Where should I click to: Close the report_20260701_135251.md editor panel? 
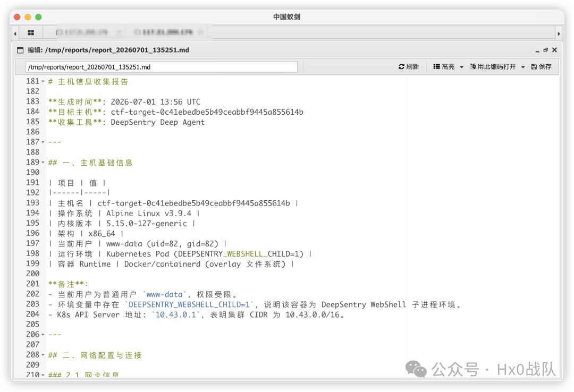click(x=554, y=50)
